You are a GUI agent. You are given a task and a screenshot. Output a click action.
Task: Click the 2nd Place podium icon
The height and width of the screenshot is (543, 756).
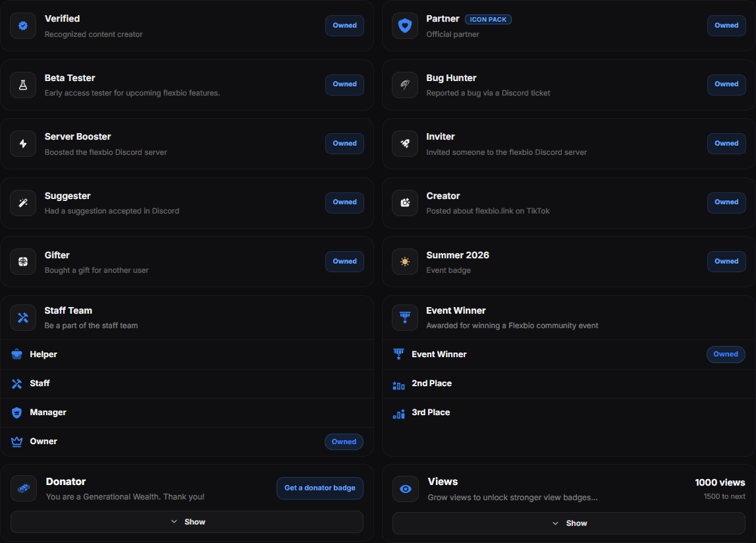[x=398, y=385]
